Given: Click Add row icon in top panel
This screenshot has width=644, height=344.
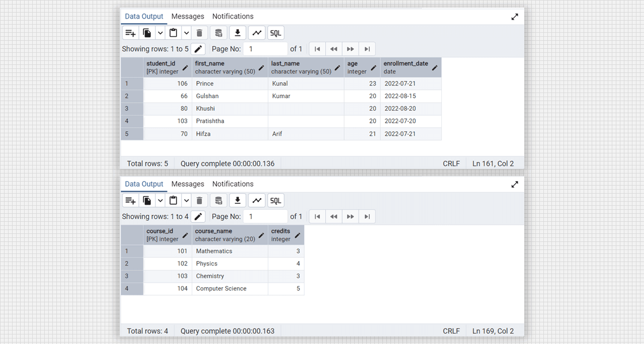Looking at the screenshot, I should tap(130, 33).
